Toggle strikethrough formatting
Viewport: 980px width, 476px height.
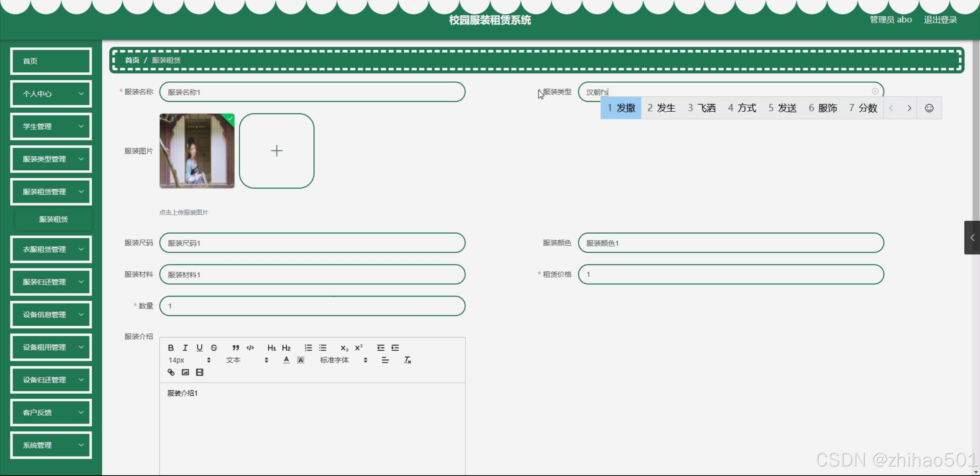(x=214, y=348)
